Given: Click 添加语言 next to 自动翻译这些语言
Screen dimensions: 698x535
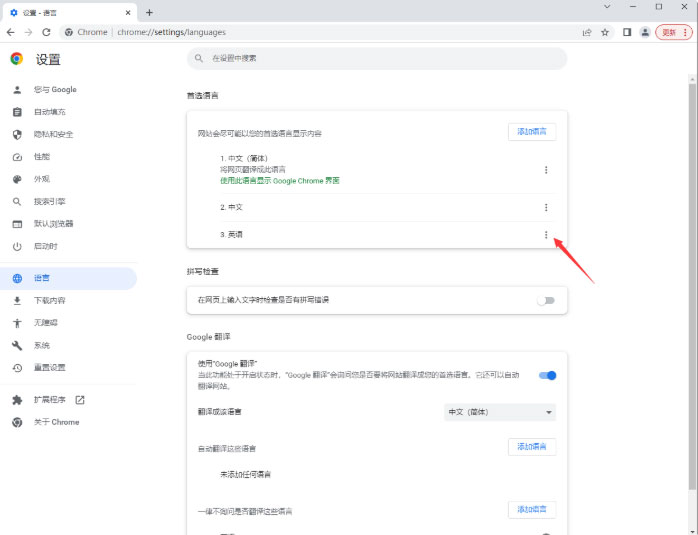Looking at the screenshot, I should (532, 446).
